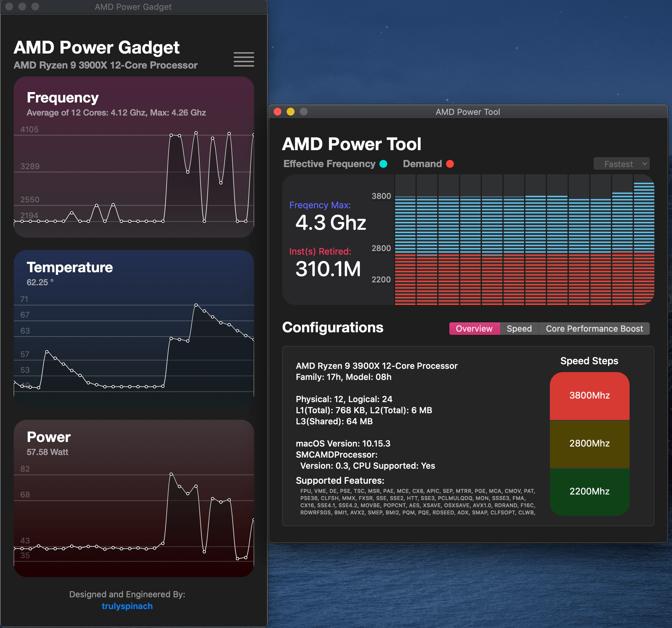Click the cyan Effective Frequency legend dot
Screen dimensions: 672x628
pyautogui.click(x=383, y=164)
